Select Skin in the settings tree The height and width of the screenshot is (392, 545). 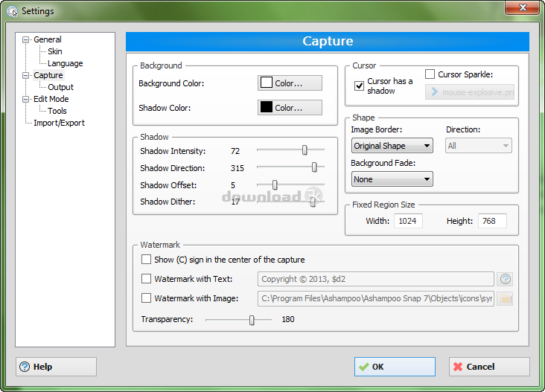pos(55,51)
